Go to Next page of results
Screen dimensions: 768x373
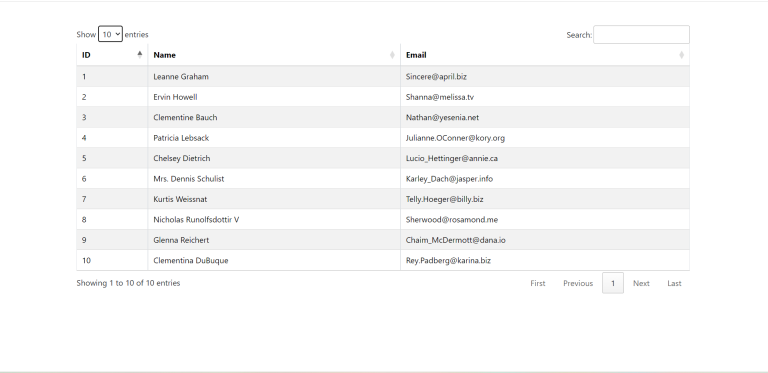pos(641,283)
